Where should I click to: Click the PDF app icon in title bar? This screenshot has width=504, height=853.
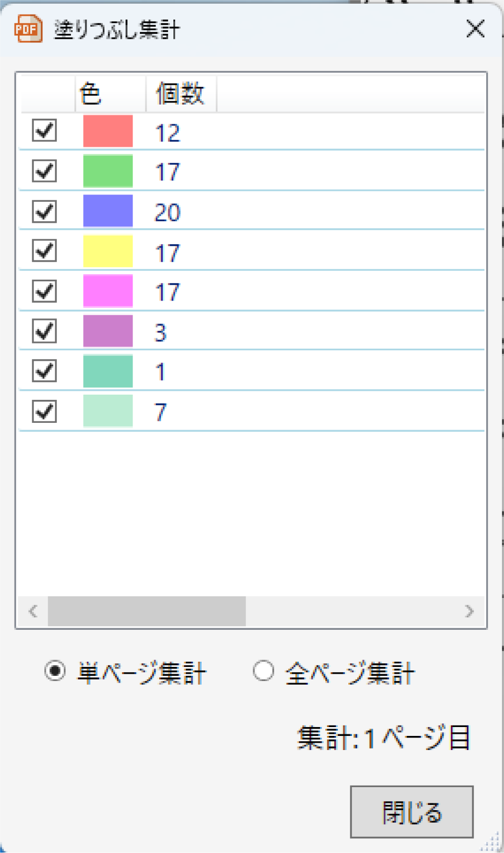coord(28,29)
